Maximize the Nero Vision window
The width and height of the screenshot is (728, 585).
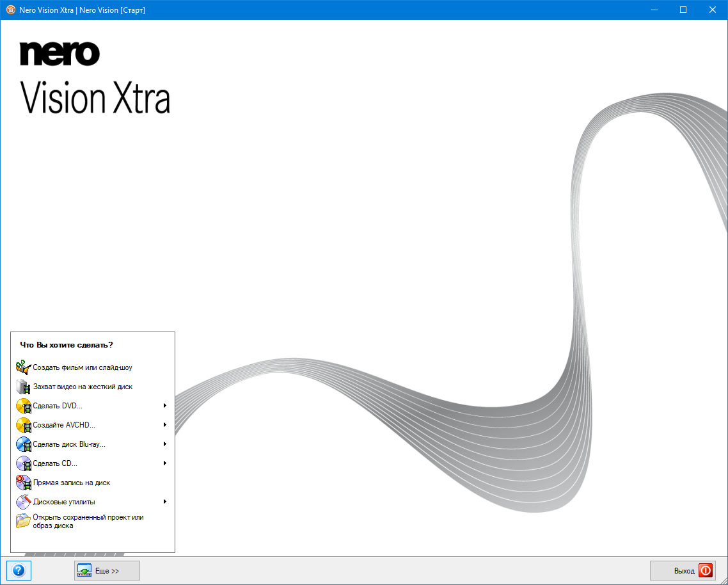pyautogui.click(x=683, y=10)
